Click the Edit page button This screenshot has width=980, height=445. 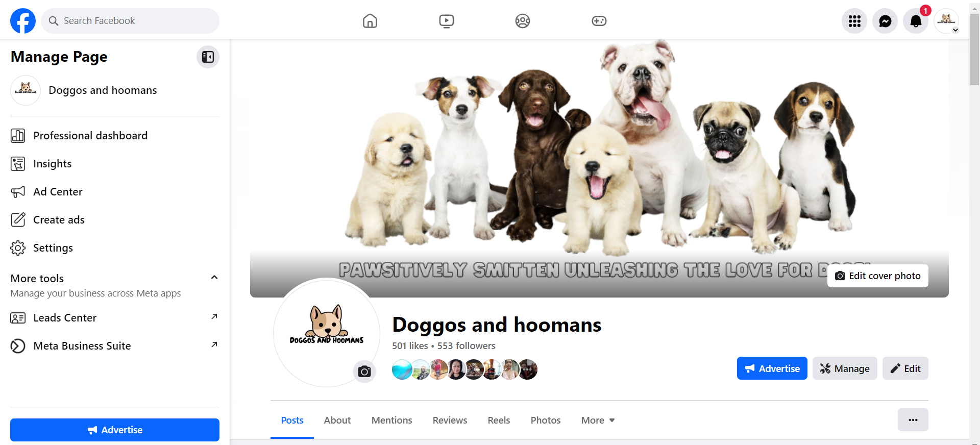[905, 368]
